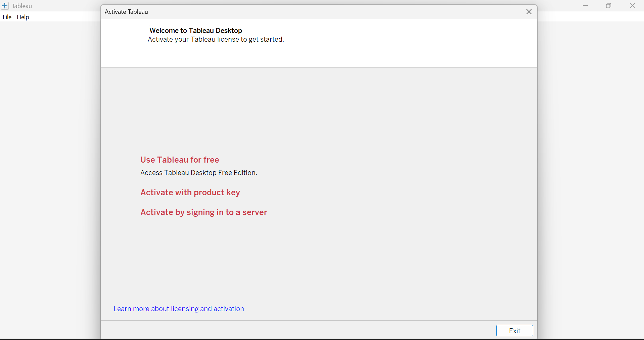Click 'Access Tableau Desktop Free Edition.' text
The width and height of the screenshot is (644, 340).
click(199, 173)
